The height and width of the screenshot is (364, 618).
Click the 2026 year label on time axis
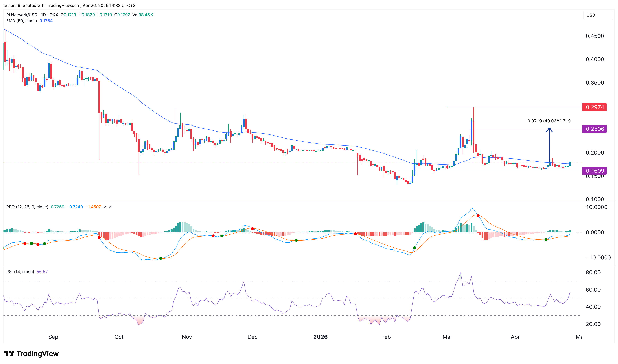click(320, 337)
